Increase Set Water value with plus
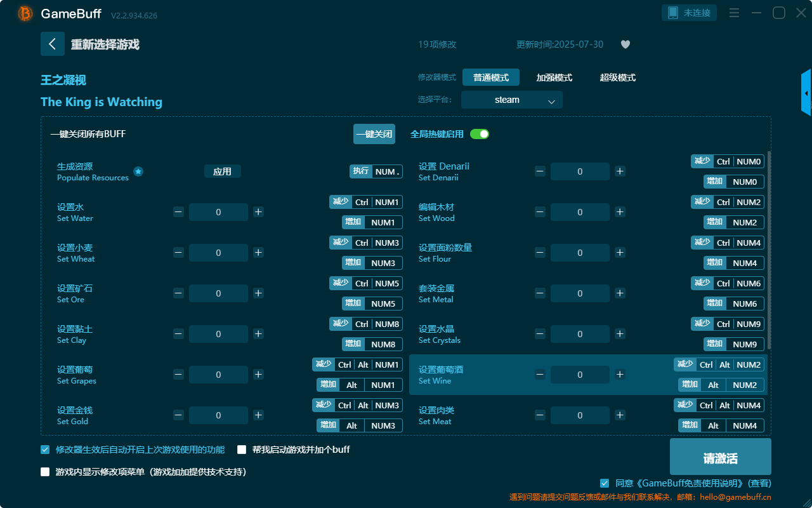This screenshot has height=508, width=812. 258,212
